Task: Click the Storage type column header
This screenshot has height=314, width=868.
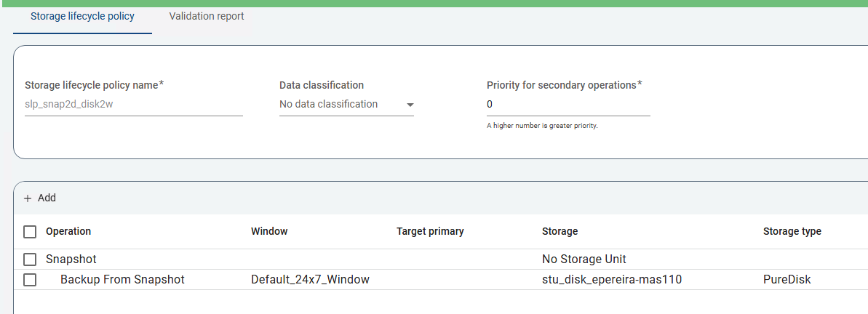Action: (792, 232)
